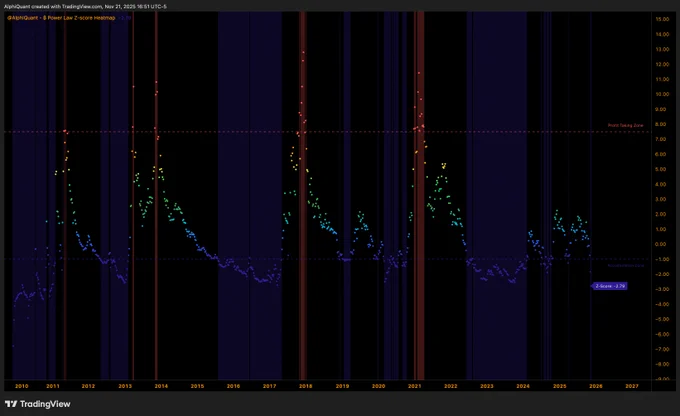Click the -4.00 value on price axis

point(662,304)
